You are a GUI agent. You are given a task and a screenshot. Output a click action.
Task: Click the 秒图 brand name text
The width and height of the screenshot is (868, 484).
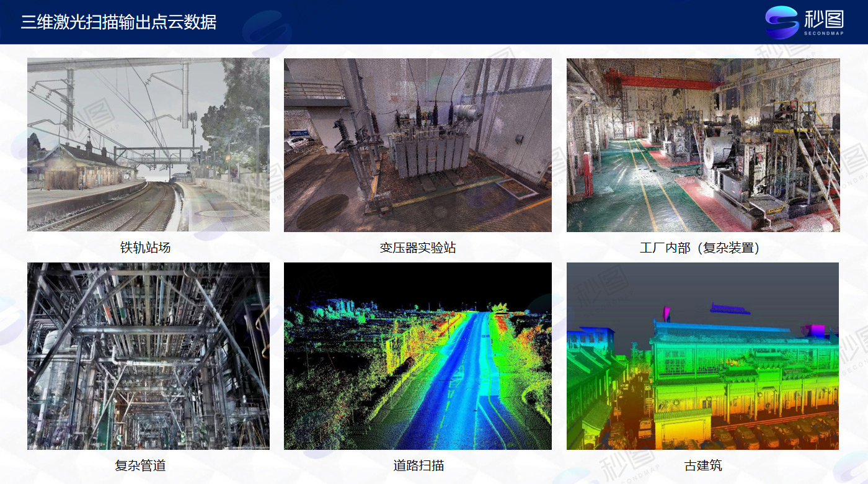pos(825,19)
